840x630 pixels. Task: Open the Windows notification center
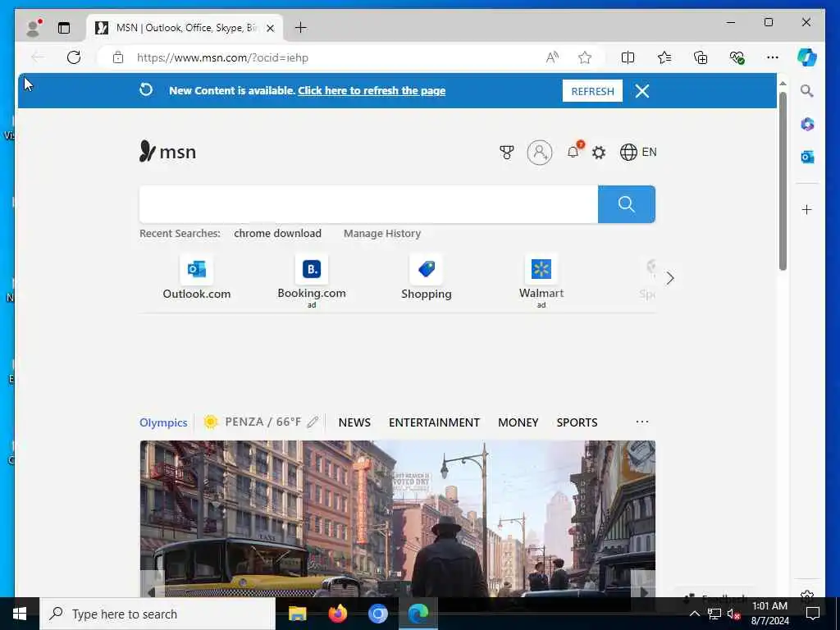click(x=813, y=614)
